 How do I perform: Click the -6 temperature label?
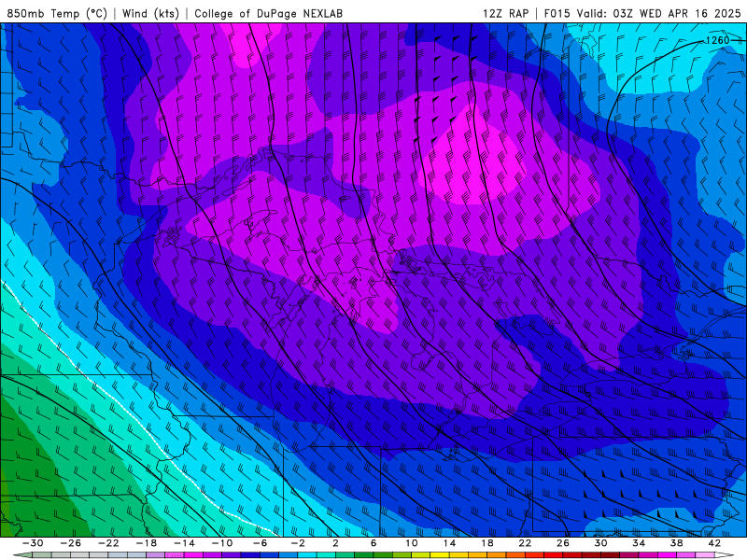point(261,543)
